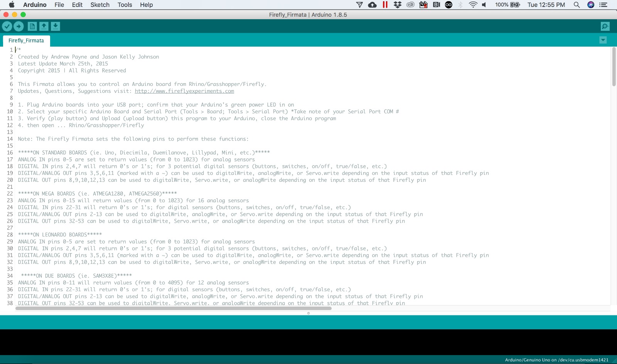617x364 pixels.
Task: Open the Dropbox menu bar icon
Action: coord(398,5)
